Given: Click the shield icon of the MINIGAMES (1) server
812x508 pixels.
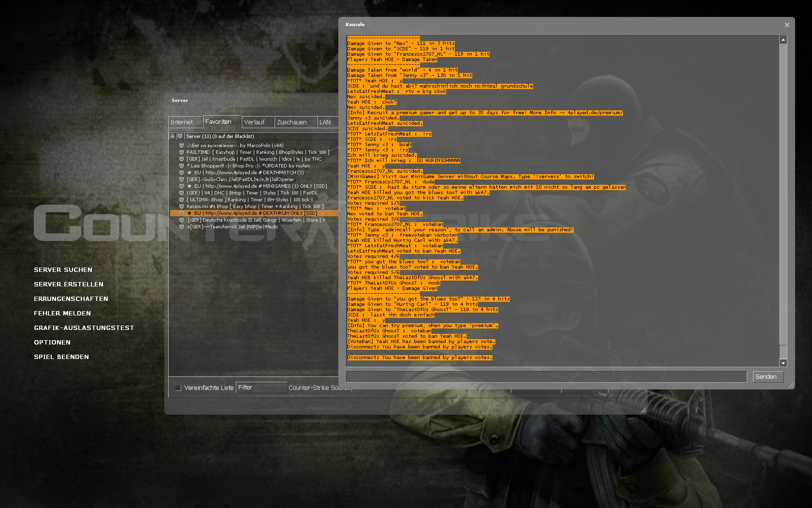Looking at the screenshot, I should (x=181, y=186).
